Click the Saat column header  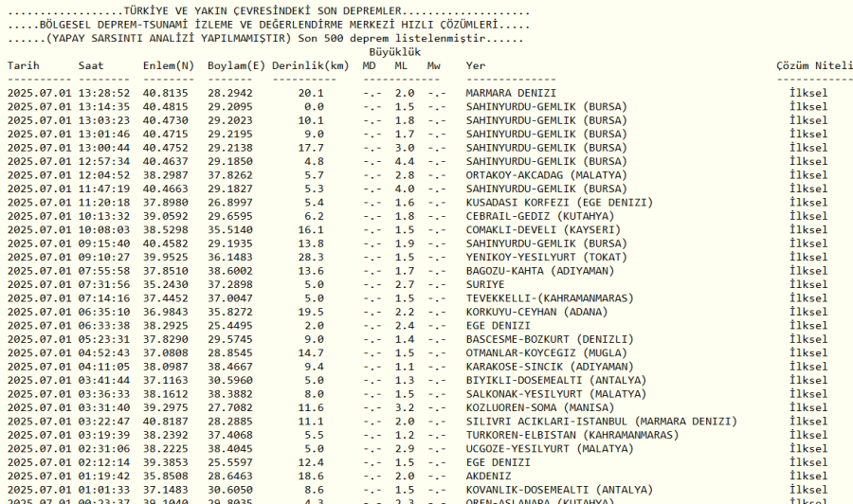pyautogui.click(x=91, y=65)
